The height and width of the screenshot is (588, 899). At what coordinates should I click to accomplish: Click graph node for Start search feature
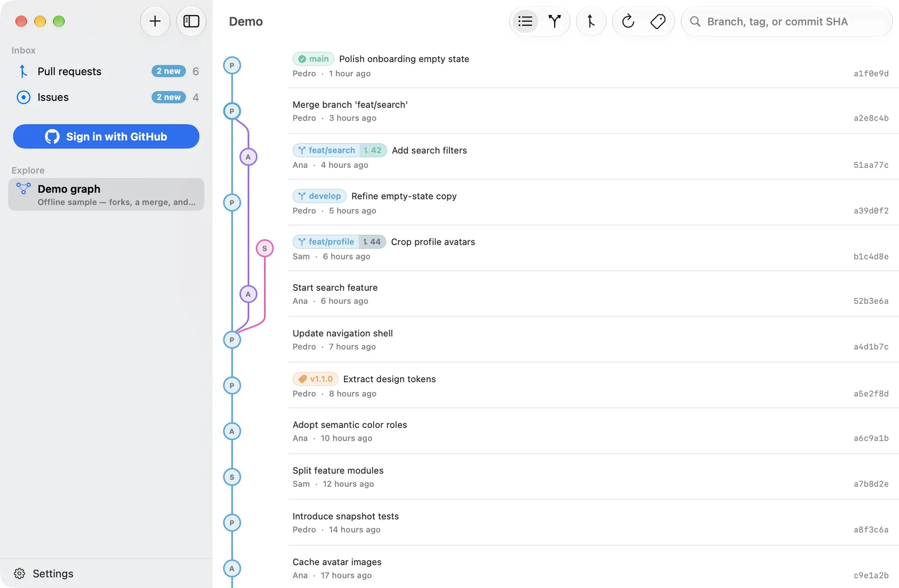(248, 294)
